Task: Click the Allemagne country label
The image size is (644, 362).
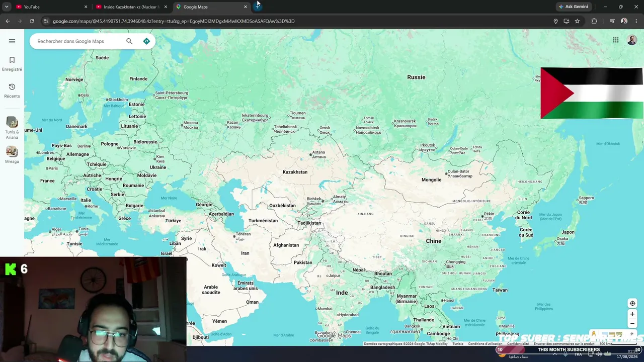Action: coord(77,154)
